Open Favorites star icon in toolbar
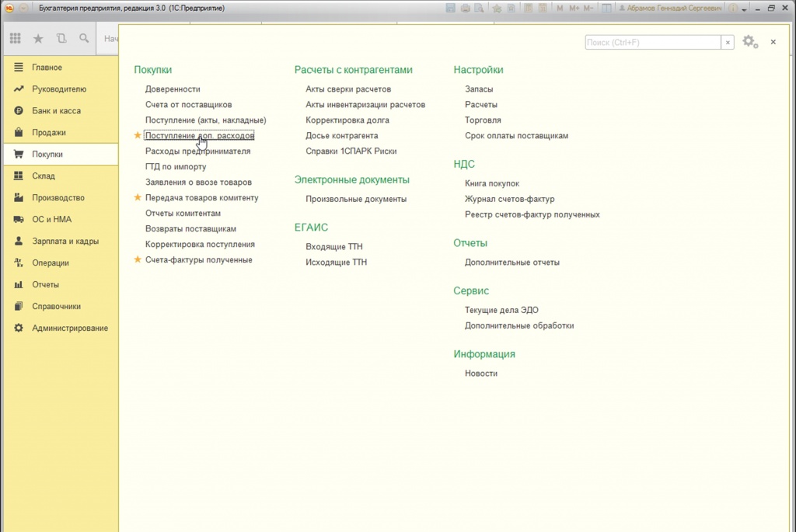 pos(38,39)
